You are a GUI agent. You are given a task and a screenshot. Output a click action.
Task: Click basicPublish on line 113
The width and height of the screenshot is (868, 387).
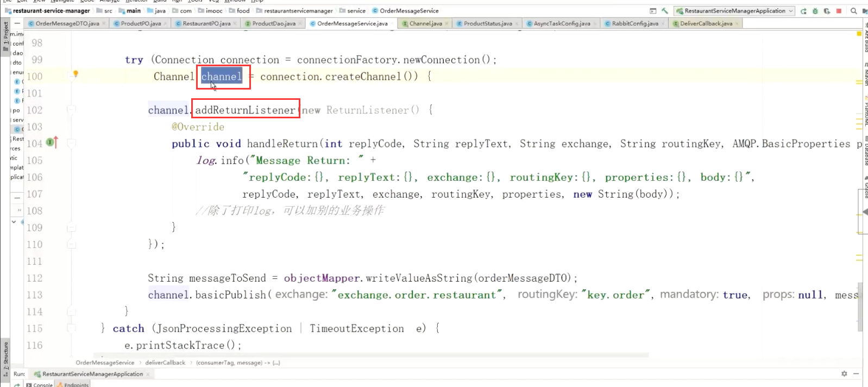(x=230, y=295)
